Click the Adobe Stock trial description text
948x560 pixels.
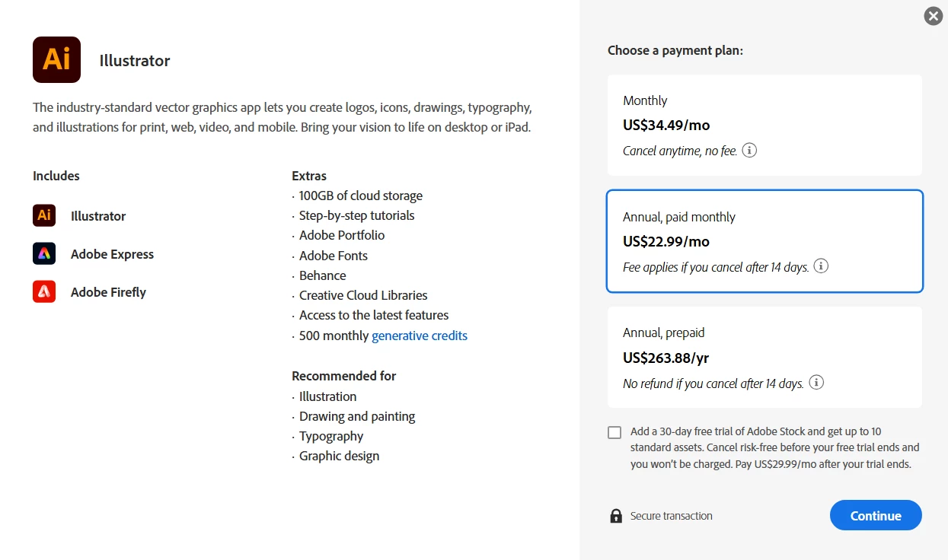coord(775,447)
